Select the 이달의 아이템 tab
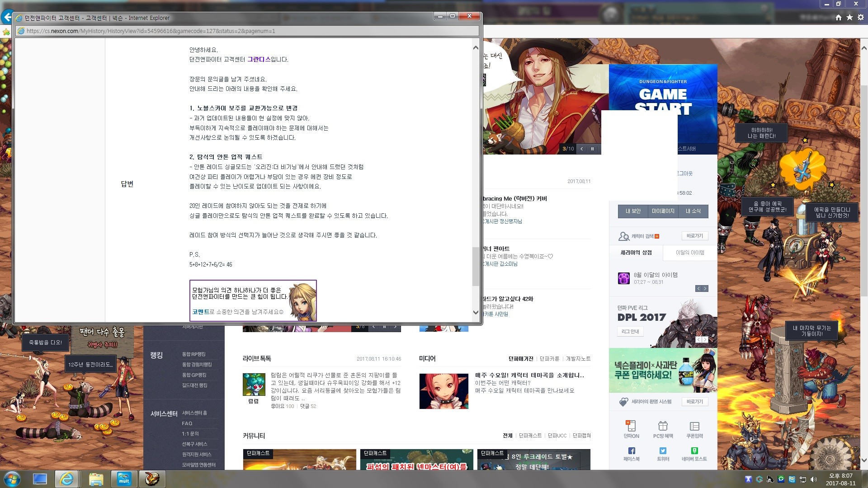The width and height of the screenshot is (868, 488). coord(690,253)
